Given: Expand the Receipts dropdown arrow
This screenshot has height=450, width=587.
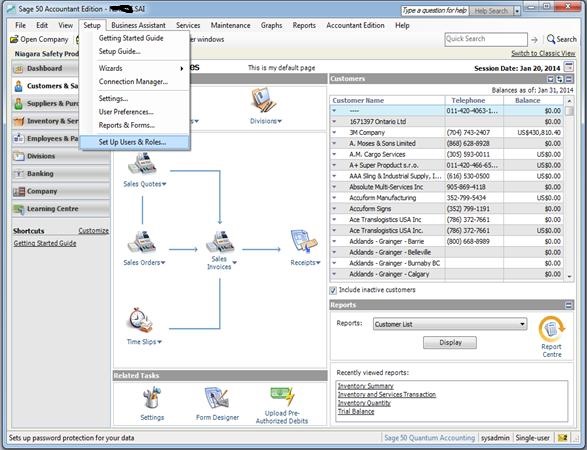Looking at the screenshot, I should 318,262.
